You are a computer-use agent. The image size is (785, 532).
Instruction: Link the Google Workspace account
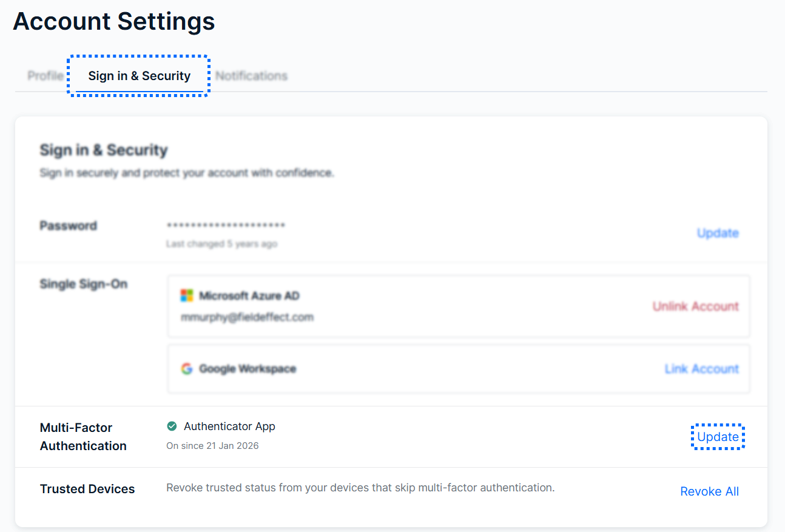click(x=702, y=369)
